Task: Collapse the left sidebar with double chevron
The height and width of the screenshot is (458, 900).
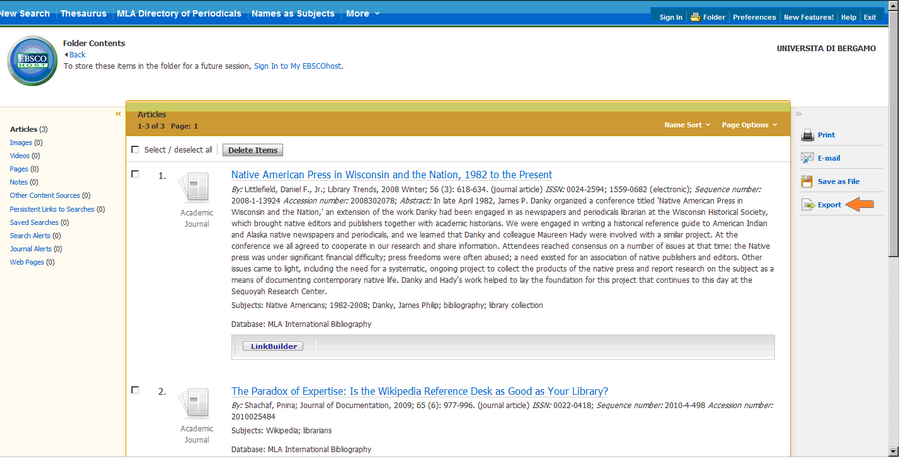Action: [x=118, y=114]
